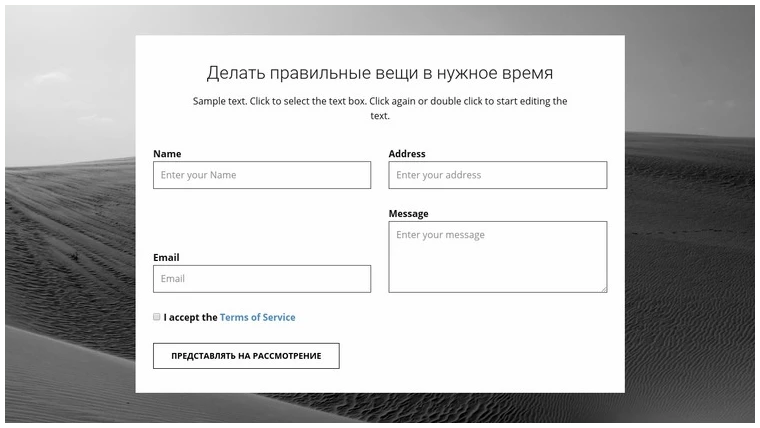Click the heading Делать правильные вещи в нужное время
This screenshot has width=760, height=428.
(380, 73)
